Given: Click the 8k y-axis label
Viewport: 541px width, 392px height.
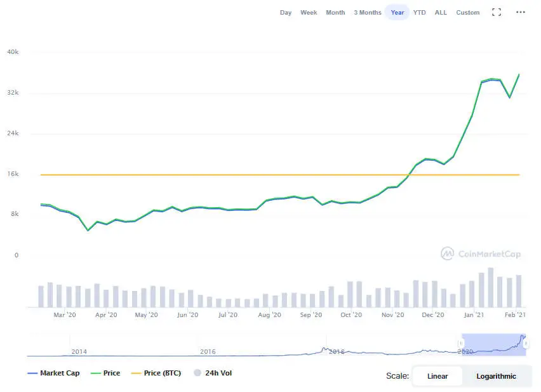Looking at the screenshot, I should pyautogui.click(x=15, y=214).
